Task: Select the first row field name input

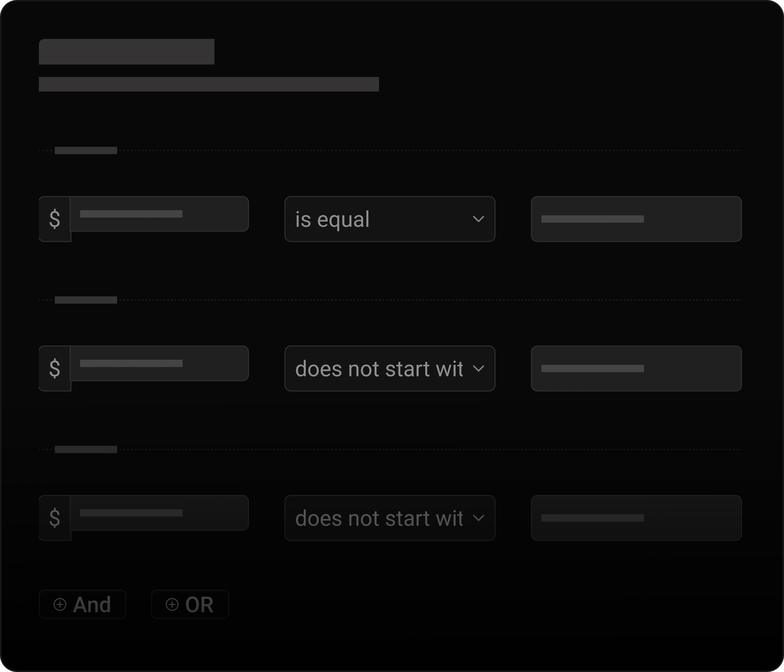Action: pyautogui.click(x=159, y=214)
